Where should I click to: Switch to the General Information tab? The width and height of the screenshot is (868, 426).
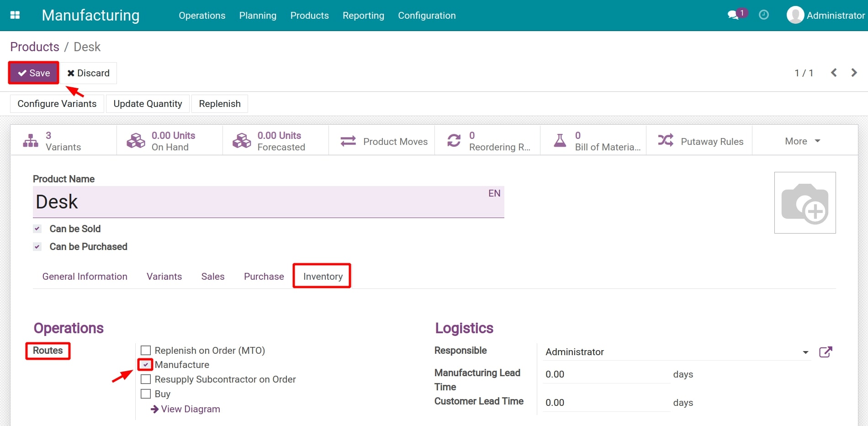point(85,277)
